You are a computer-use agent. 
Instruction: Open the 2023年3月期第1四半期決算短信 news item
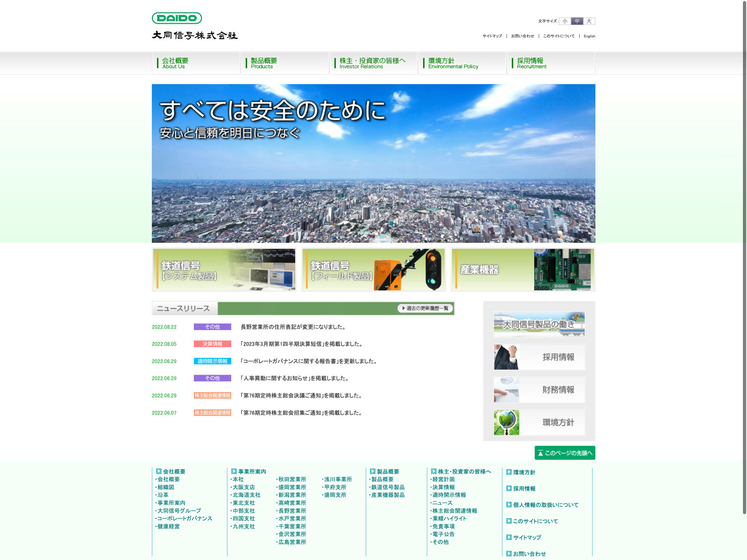(302, 344)
